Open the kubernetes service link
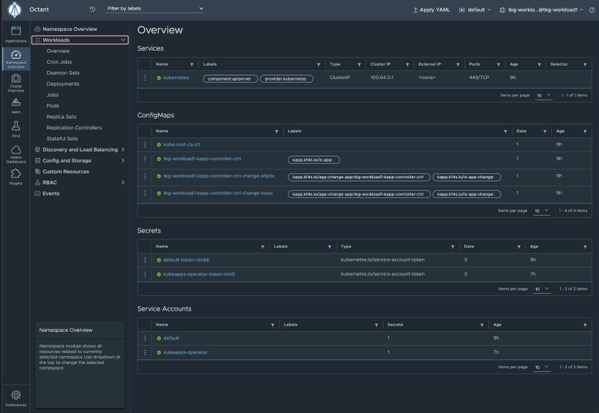Viewport: 599px width, 413px height. coord(176,78)
